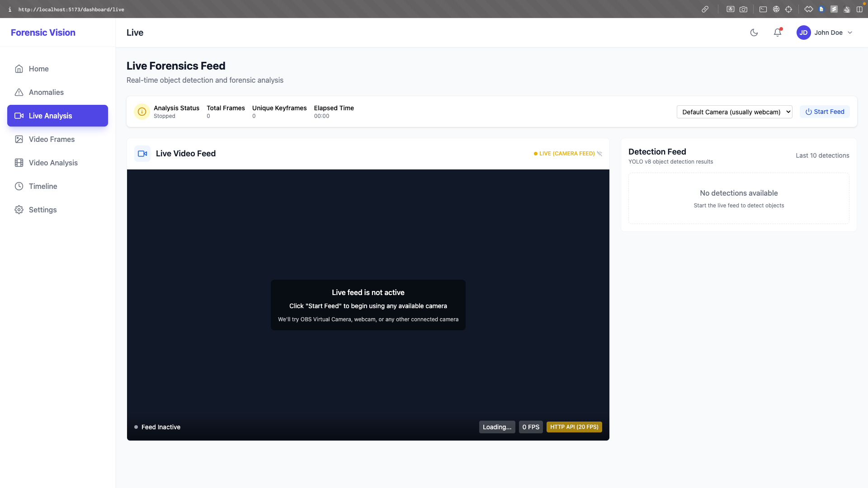Click the browser address bar URL
The image size is (868, 488).
pos(71,9)
